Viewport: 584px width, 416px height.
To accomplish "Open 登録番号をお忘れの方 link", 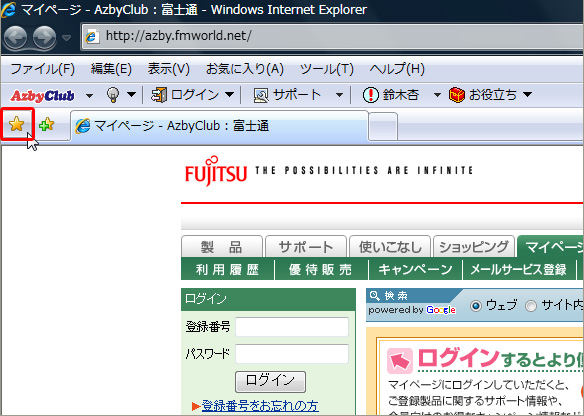I will 260,406.
